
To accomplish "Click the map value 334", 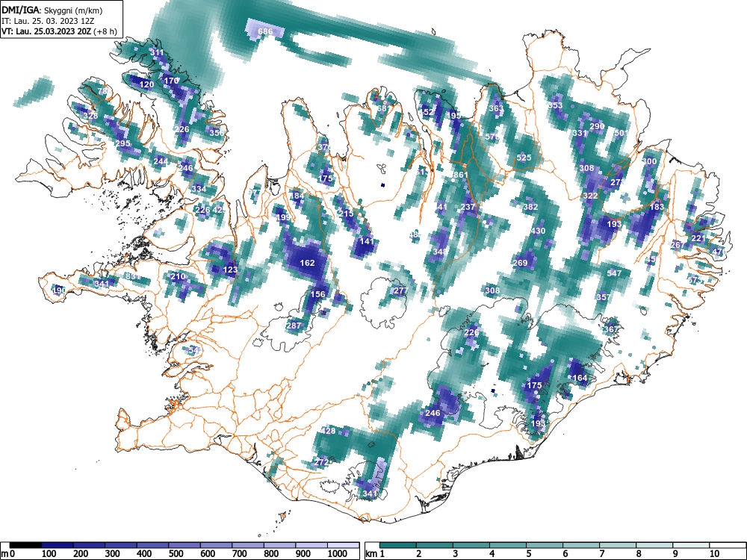I will click(199, 189).
